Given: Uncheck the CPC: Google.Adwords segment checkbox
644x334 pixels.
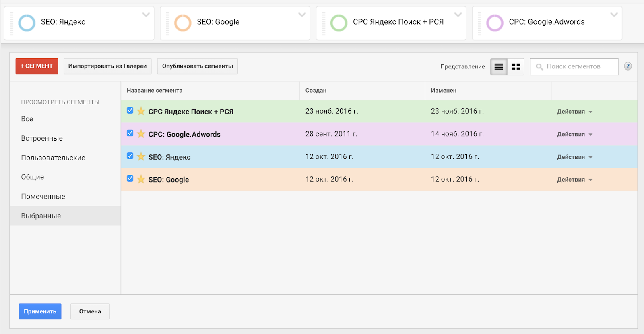Looking at the screenshot, I should (x=130, y=133).
